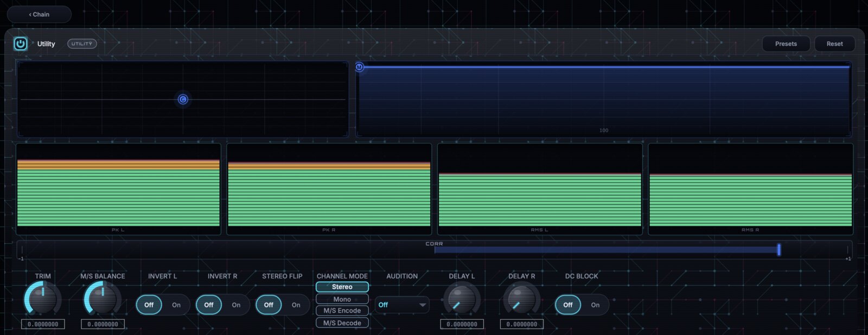Click the RMS L level meter
The width and height of the screenshot is (868, 335).
point(540,189)
